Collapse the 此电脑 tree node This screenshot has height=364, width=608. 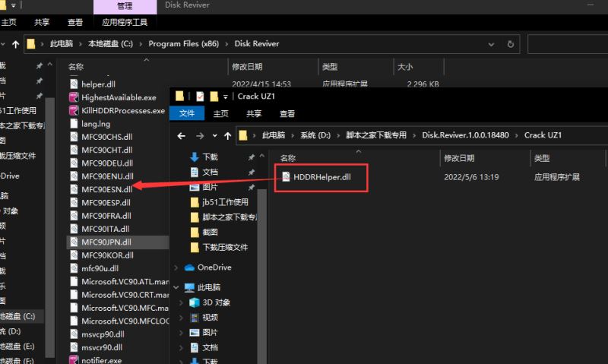click(176, 287)
